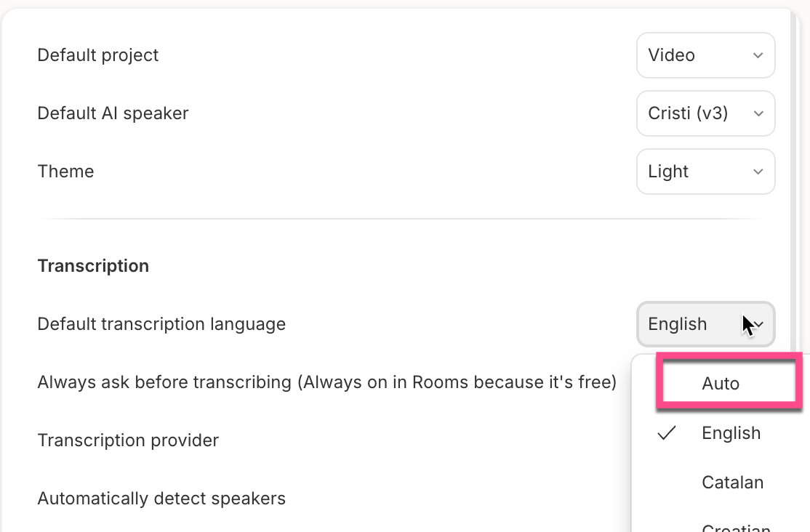The image size is (810, 532).
Task: Click the chevron arrow next to Light
Action: point(758,172)
